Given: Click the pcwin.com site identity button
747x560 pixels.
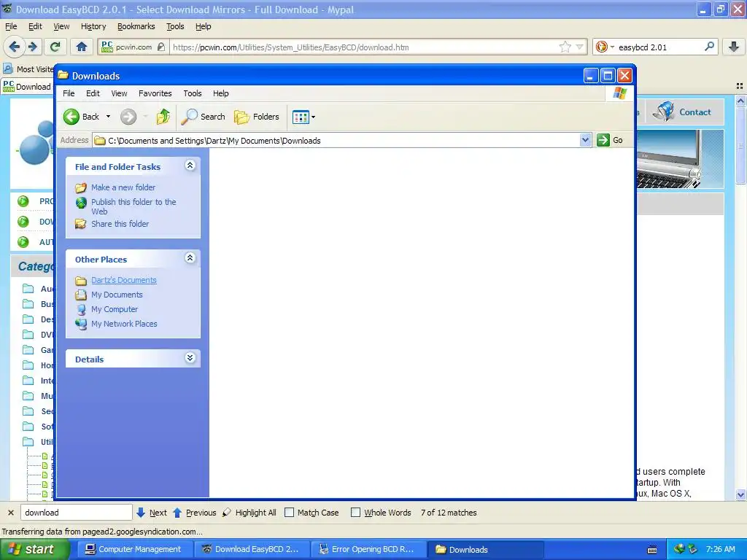Looking at the screenshot, I should 133,47.
